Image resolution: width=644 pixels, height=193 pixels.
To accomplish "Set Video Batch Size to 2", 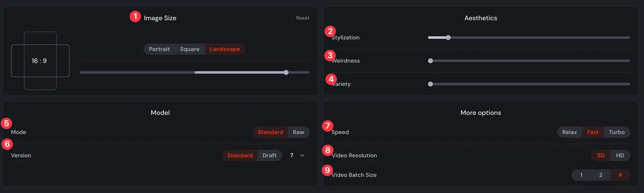I will point(601,175).
